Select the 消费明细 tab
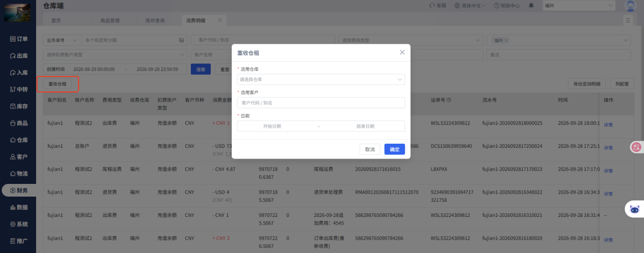This screenshot has height=253, width=644. click(196, 20)
